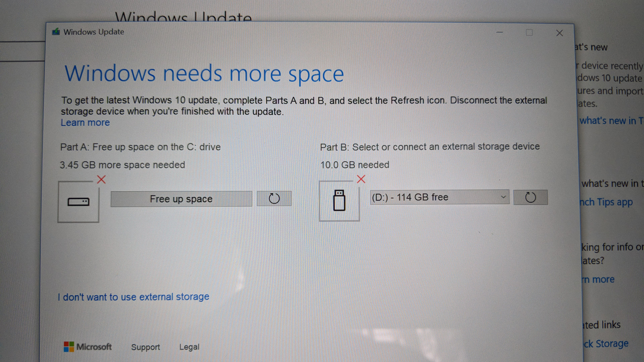Click 10.0 GB needed text
Viewport: 644px width, 362px height.
[355, 165]
